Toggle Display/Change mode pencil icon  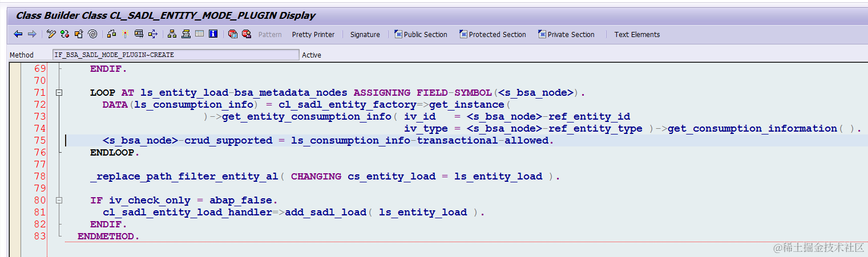coord(51,34)
